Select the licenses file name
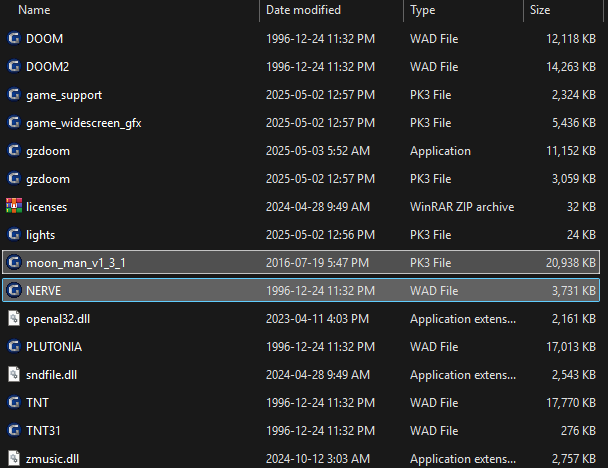Viewport: 608px width, 468px height. click(47, 207)
